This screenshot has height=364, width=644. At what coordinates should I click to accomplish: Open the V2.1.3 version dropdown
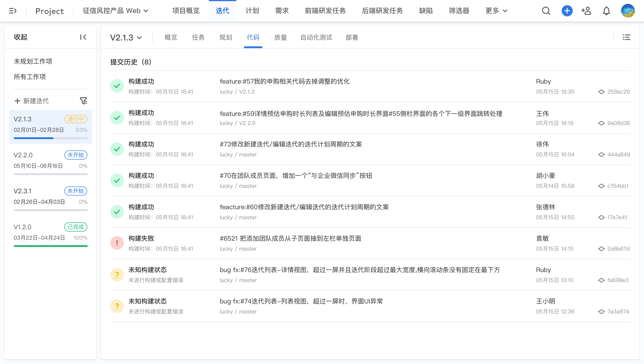pos(126,38)
